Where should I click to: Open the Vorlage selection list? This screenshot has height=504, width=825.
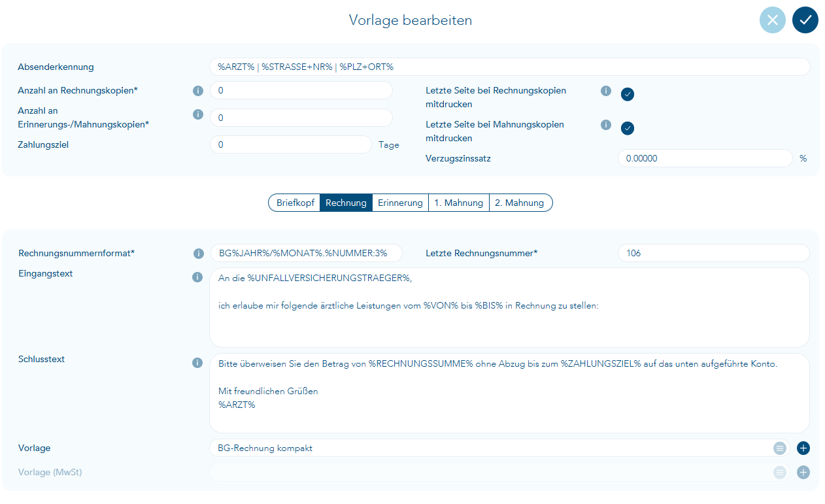(x=779, y=448)
